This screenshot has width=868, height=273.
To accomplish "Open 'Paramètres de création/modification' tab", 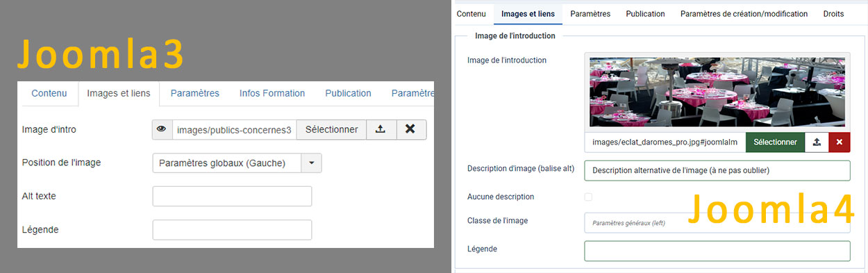I will [x=744, y=14].
